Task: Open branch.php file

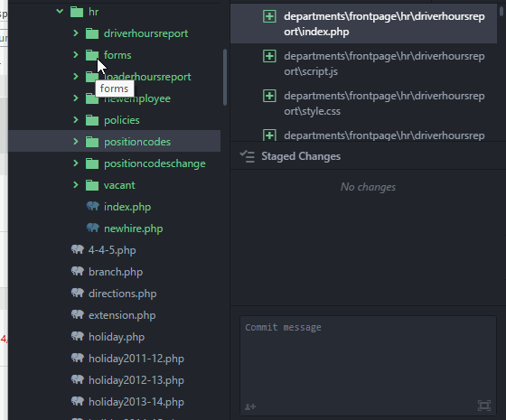Action: coord(116,272)
